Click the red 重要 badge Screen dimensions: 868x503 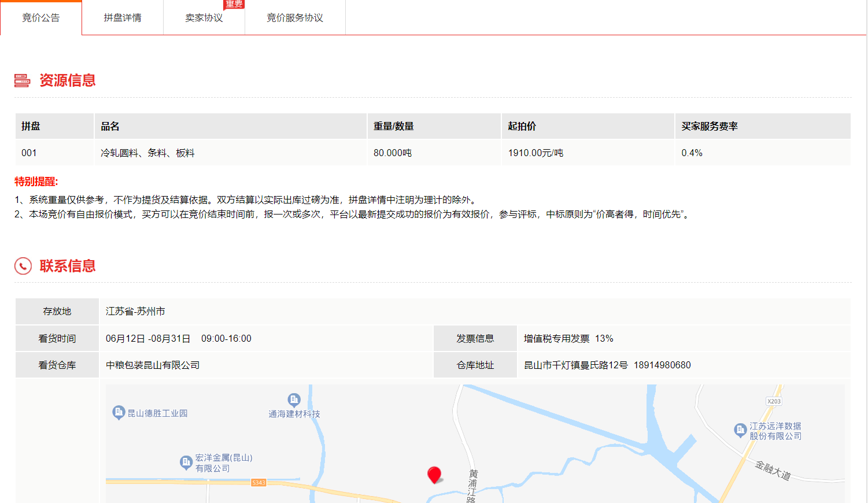[x=234, y=4]
